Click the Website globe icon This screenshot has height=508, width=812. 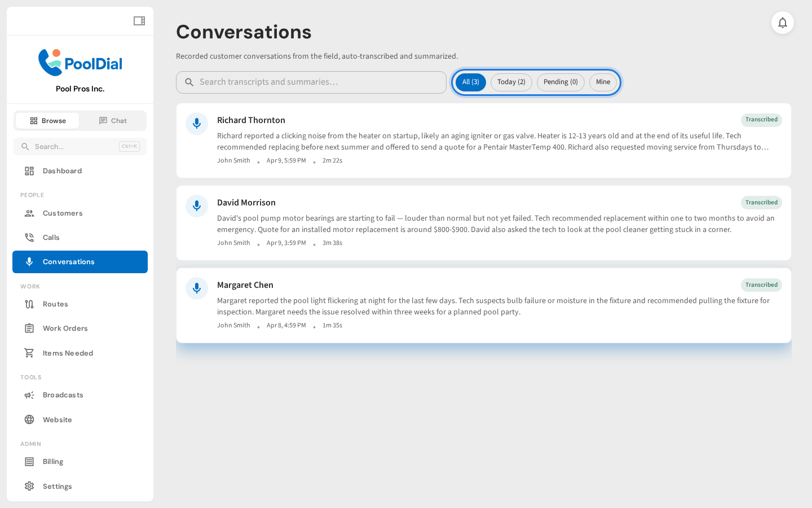click(x=29, y=420)
